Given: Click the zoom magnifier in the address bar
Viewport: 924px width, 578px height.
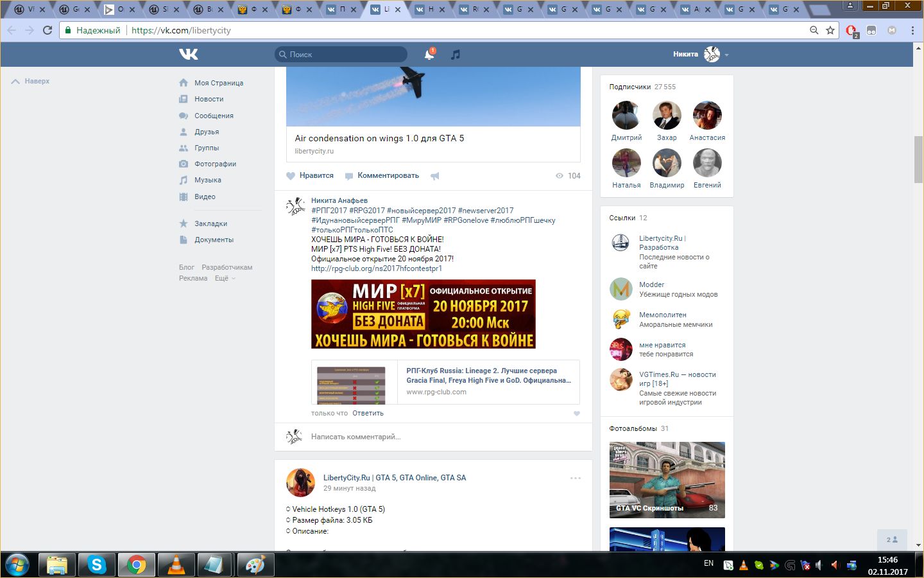Looking at the screenshot, I should (x=814, y=30).
